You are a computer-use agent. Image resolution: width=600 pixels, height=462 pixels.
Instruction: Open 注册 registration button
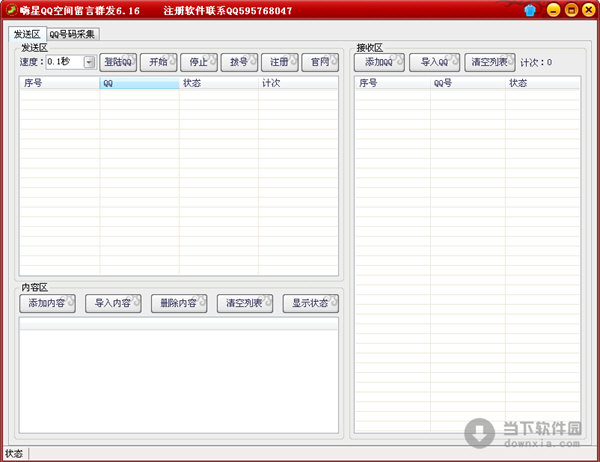279,62
